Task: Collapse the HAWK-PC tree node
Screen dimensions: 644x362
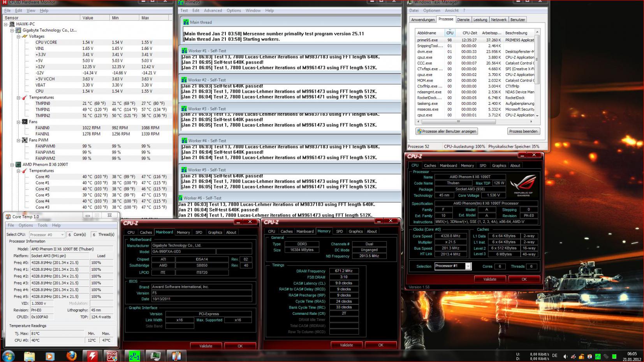Action: (6, 24)
